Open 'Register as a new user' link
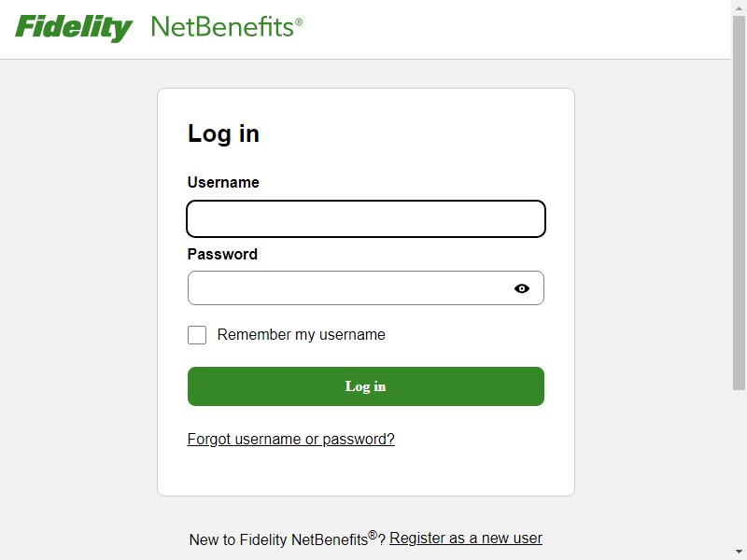Image resolution: width=747 pixels, height=560 pixels. coord(466,539)
